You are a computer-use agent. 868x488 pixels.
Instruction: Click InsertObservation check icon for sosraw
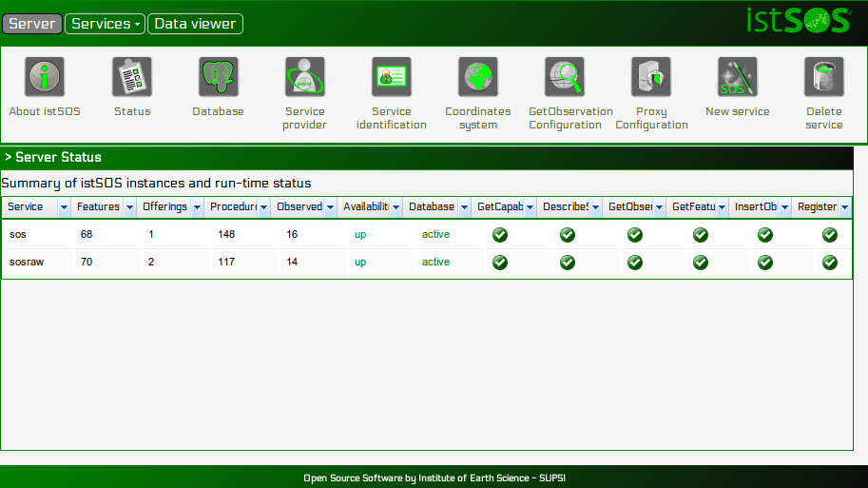765,263
